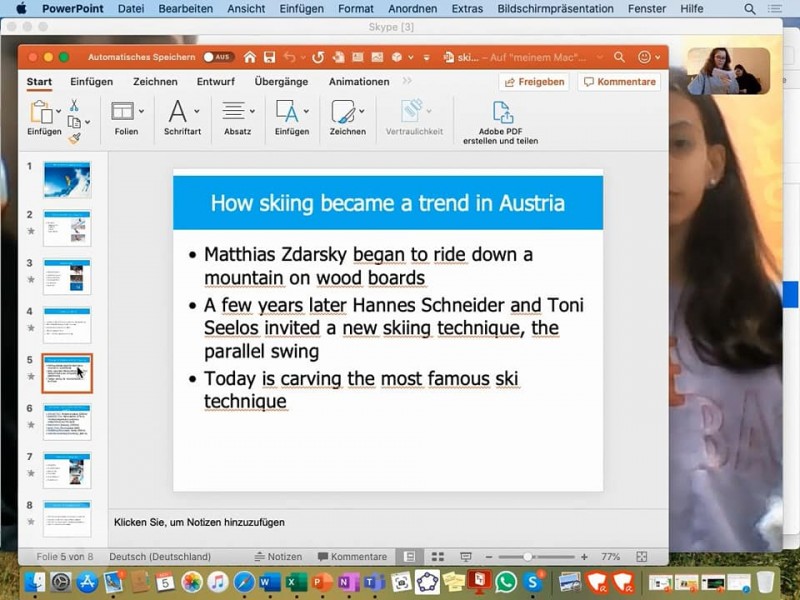This screenshot has width=800, height=600.
Task: Toggle Kommentare pane in status bar
Action: point(351,557)
